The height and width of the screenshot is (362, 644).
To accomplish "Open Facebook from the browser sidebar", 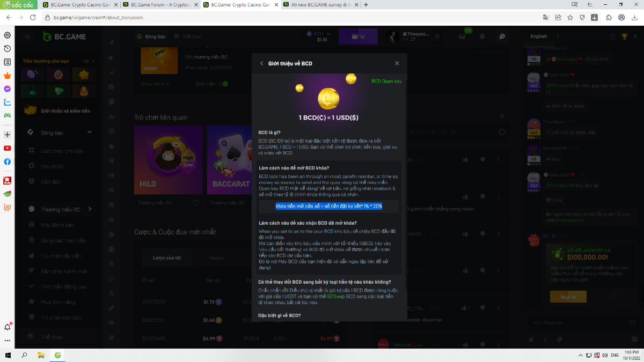I will tap(8, 161).
